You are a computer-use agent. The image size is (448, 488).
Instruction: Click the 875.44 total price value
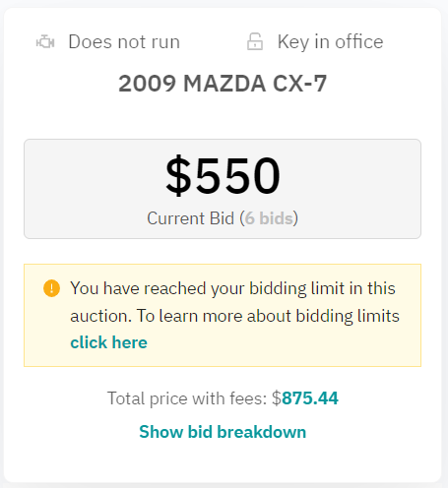[310, 398]
